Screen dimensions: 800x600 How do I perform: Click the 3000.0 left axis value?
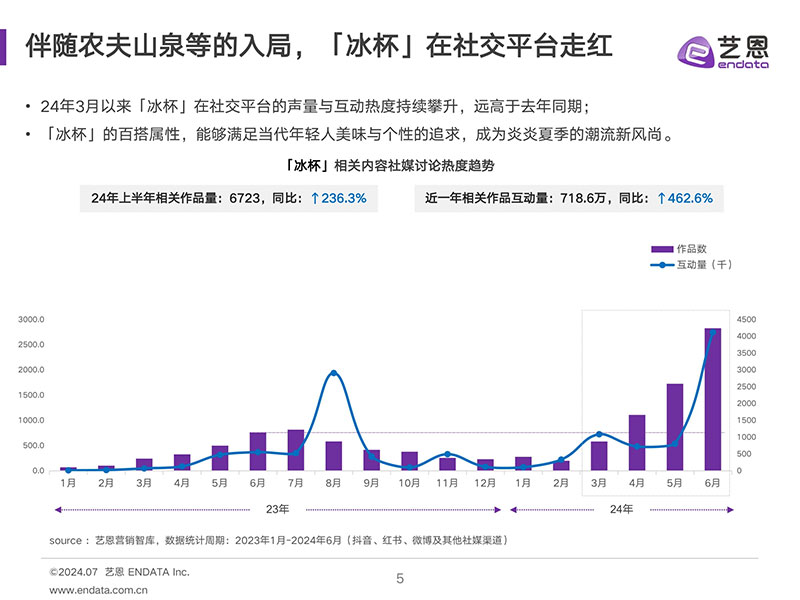(x=31, y=319)
